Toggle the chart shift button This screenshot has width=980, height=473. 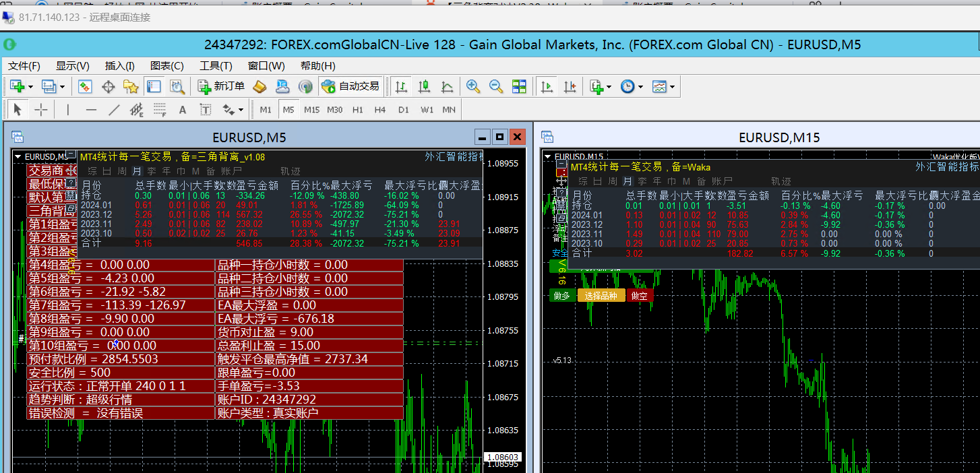pyautogui.click(x=570, y=86)
